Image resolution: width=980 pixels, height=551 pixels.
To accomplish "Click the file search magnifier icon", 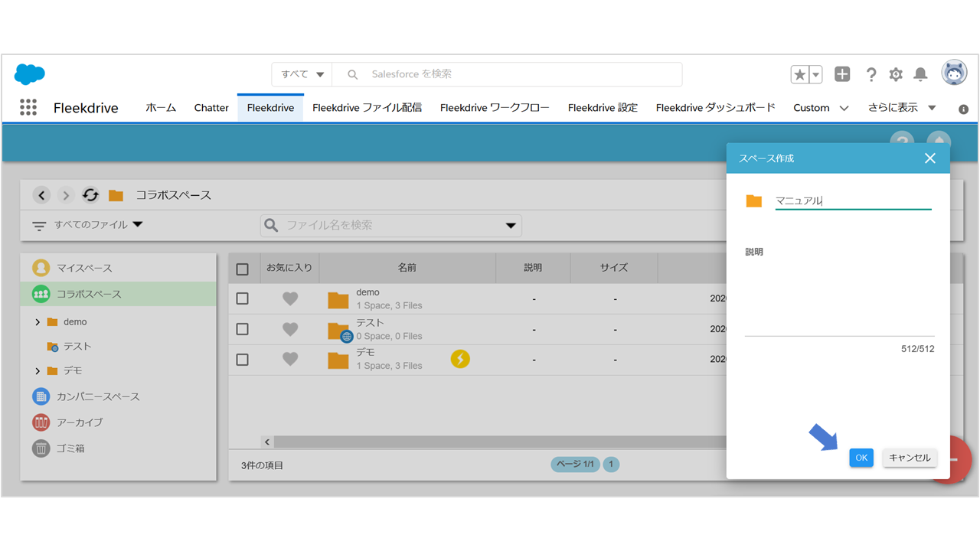I will 271,225.
